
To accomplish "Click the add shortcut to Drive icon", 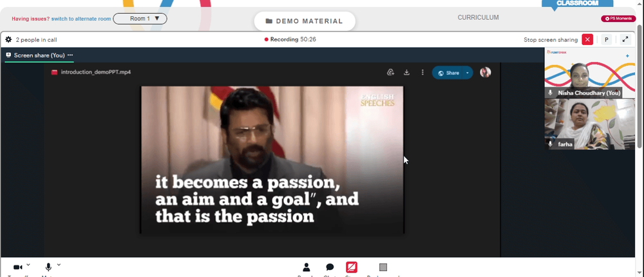I will (391, 72).
